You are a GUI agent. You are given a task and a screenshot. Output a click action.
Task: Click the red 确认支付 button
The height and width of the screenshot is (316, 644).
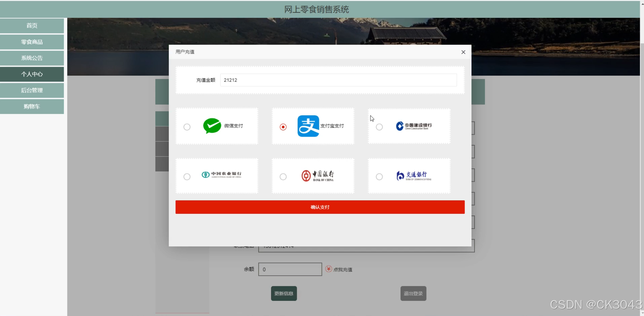[320, 207]
